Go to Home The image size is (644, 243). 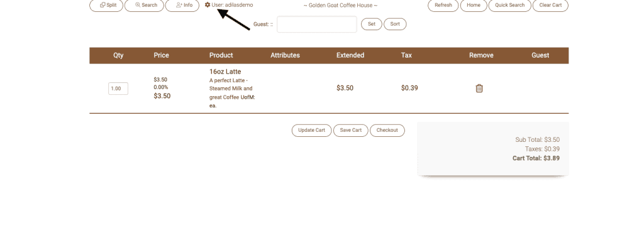click(x=474, y=5)
